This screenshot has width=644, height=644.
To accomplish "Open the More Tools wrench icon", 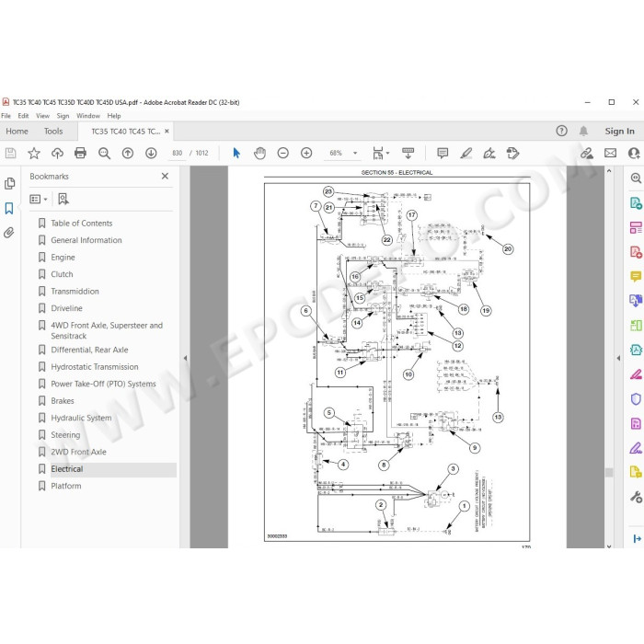I will tap(636, 497).
